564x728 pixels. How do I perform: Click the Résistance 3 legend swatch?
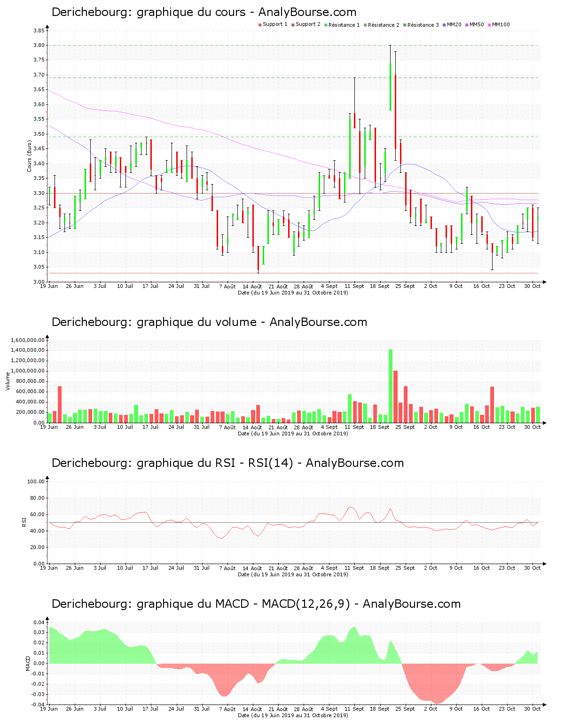(x=405, y=25)
